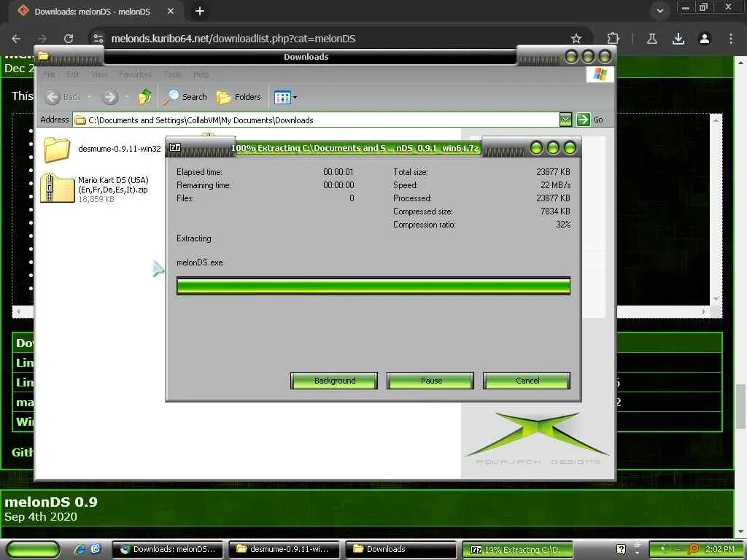The image size is (747, 560).
Task: Open the browser three-dot menu
Action: (731, 39)
